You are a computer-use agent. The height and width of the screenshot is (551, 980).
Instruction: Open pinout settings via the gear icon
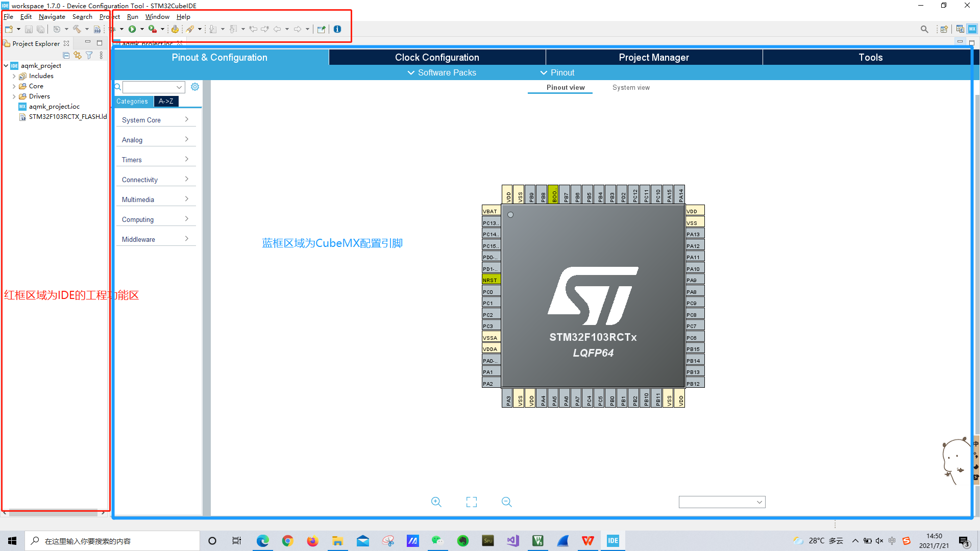(194, 87)
